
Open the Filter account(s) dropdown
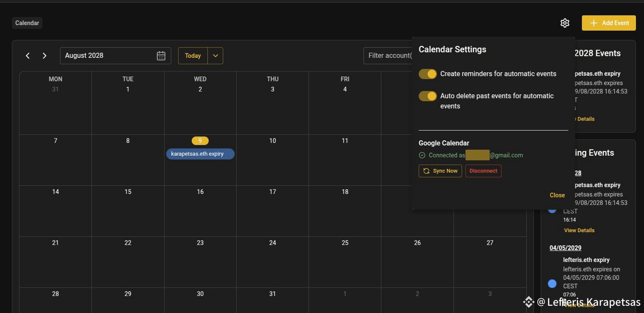388,56
